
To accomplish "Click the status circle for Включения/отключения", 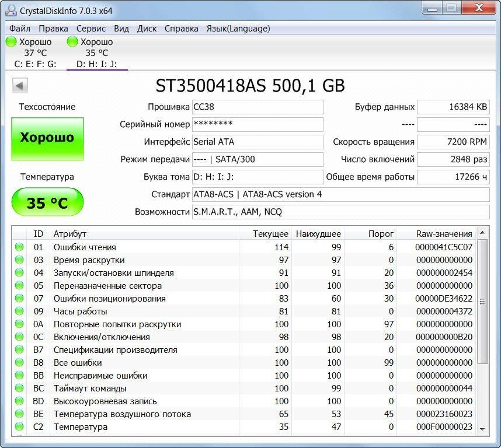I will (x=19, y=337).
